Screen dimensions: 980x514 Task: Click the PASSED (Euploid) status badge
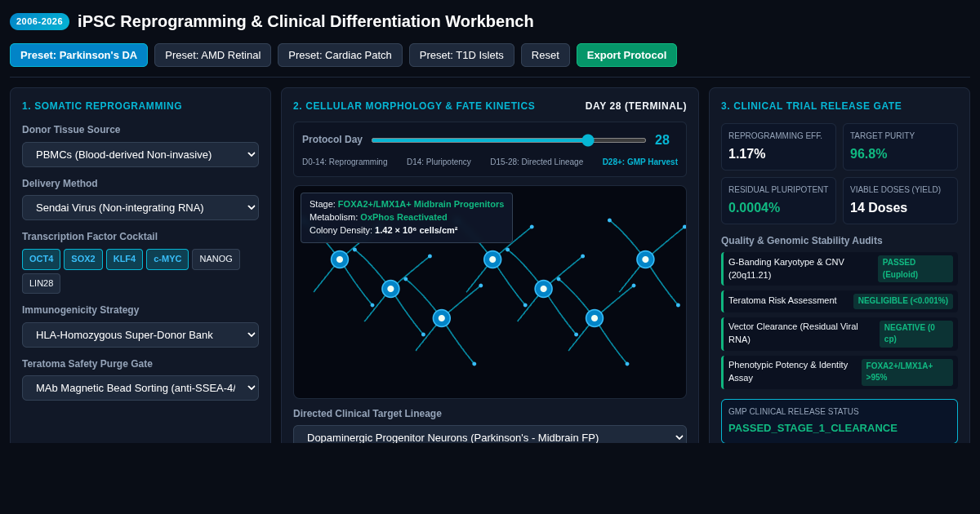(915, 268)
